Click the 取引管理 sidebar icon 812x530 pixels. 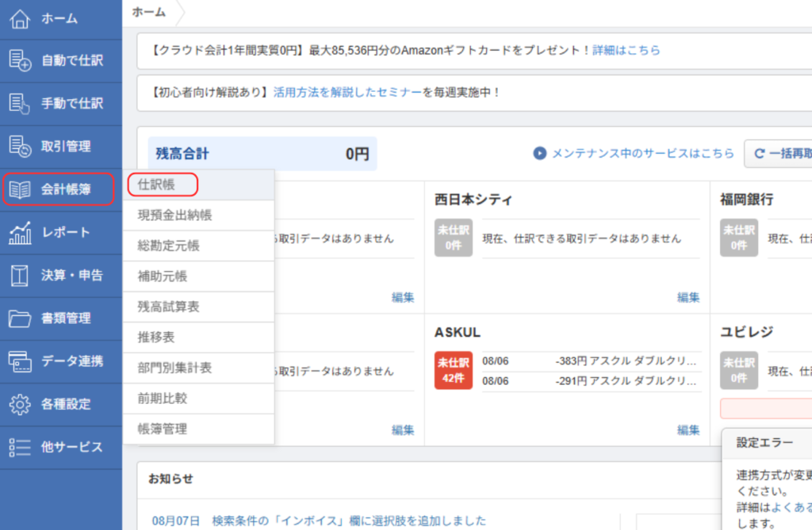20,147
